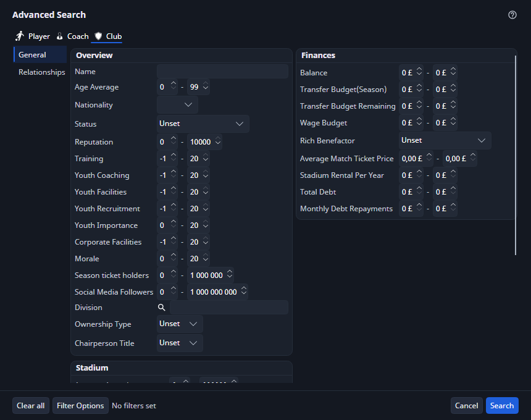Click the Division search magnifier icon
This screenshot has height=420, width=531.
162,307
